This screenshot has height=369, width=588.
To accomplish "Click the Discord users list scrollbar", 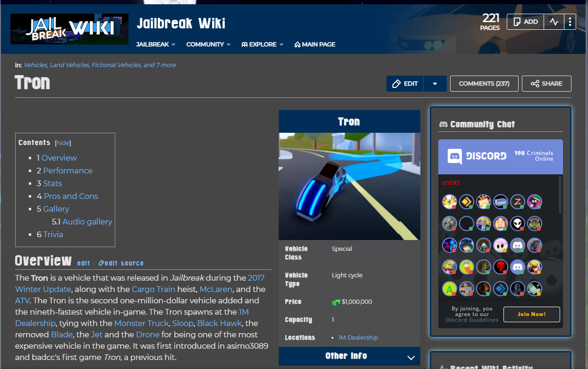I will coord(560,195).
